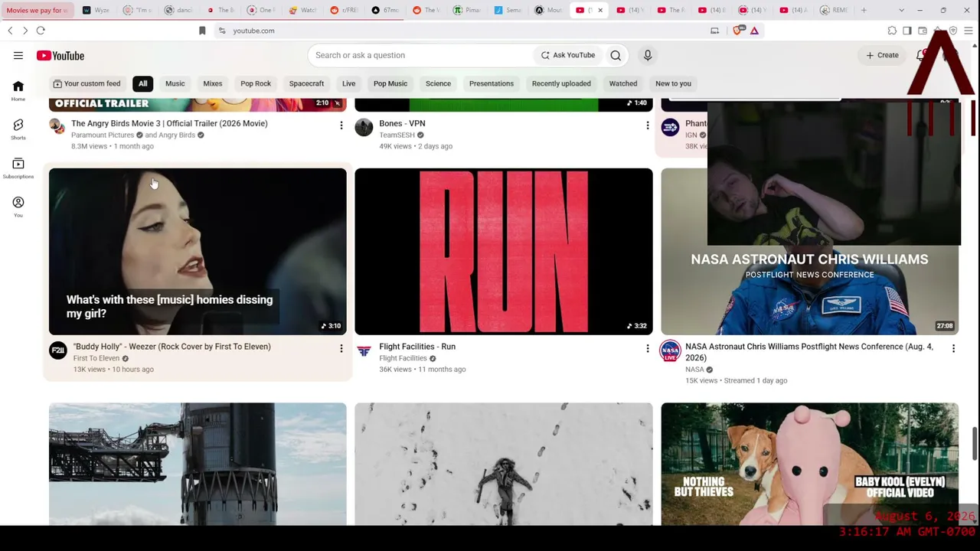Open the IGN channel avatar

tap(670, 127)
